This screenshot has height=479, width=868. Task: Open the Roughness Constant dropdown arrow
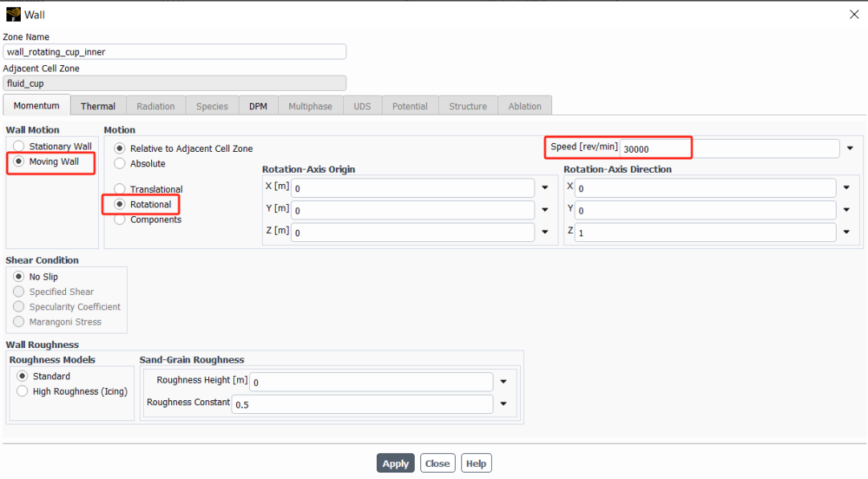pyautogui.click(x=503, y=404)
